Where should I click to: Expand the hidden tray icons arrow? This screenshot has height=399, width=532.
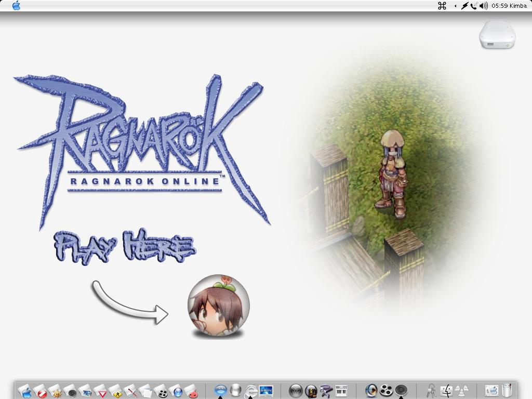455,6
